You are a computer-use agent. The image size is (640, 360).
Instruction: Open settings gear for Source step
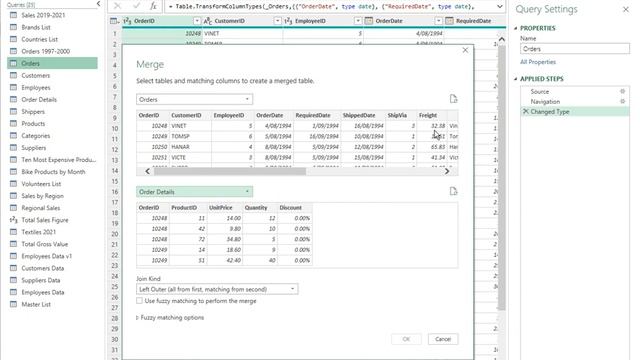(x=622, y=91)
